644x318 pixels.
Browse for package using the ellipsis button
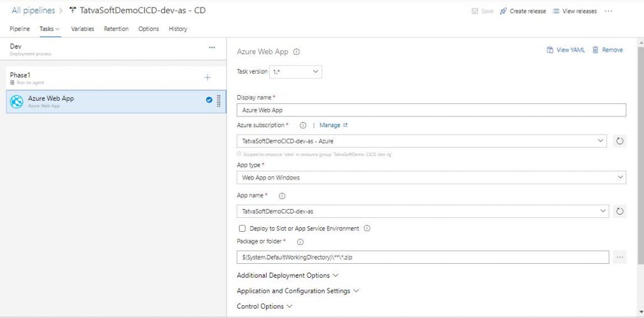(619, 257)
